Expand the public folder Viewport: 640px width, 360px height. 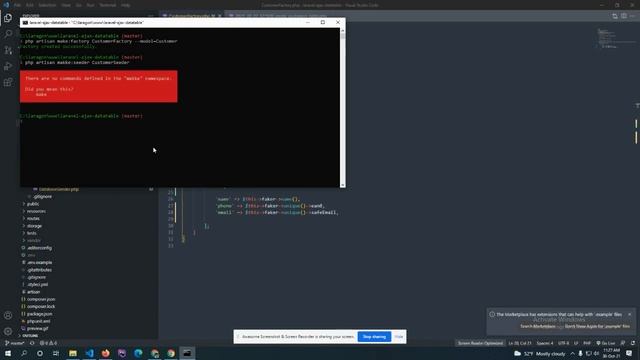coord(33,204)
